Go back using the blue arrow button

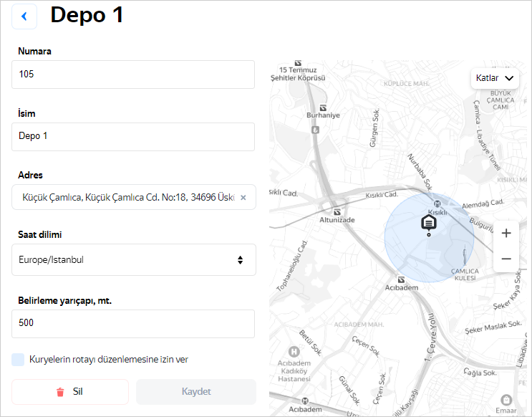[24, 16]
